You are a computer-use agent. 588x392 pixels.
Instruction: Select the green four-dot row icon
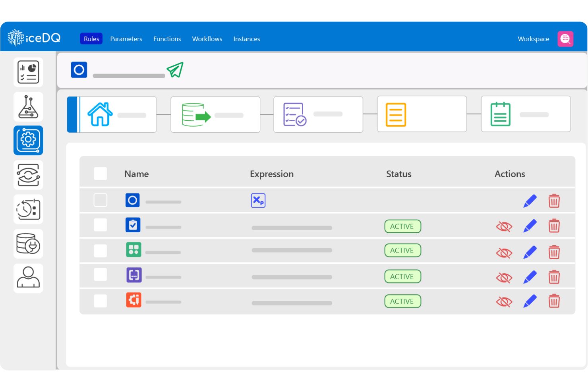point(134,250)
